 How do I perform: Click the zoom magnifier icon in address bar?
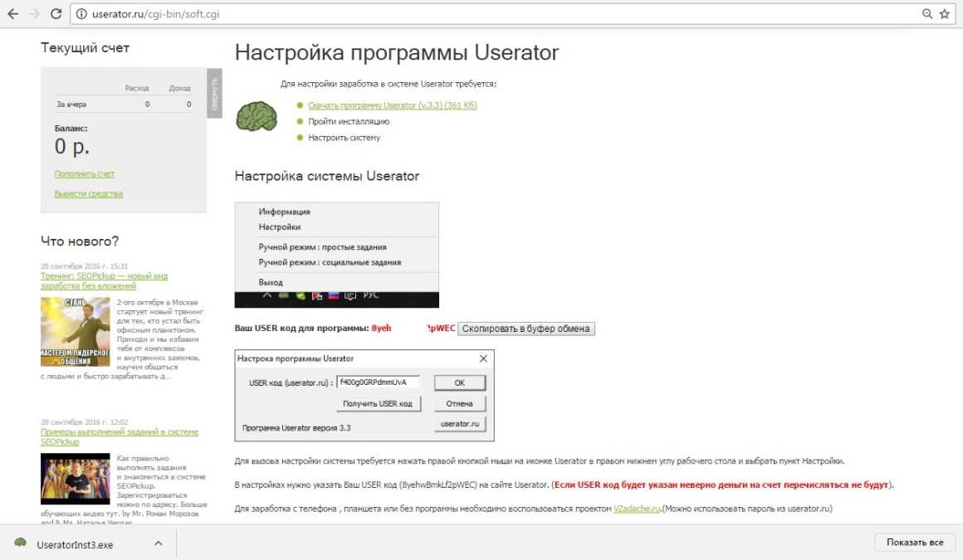927,14
